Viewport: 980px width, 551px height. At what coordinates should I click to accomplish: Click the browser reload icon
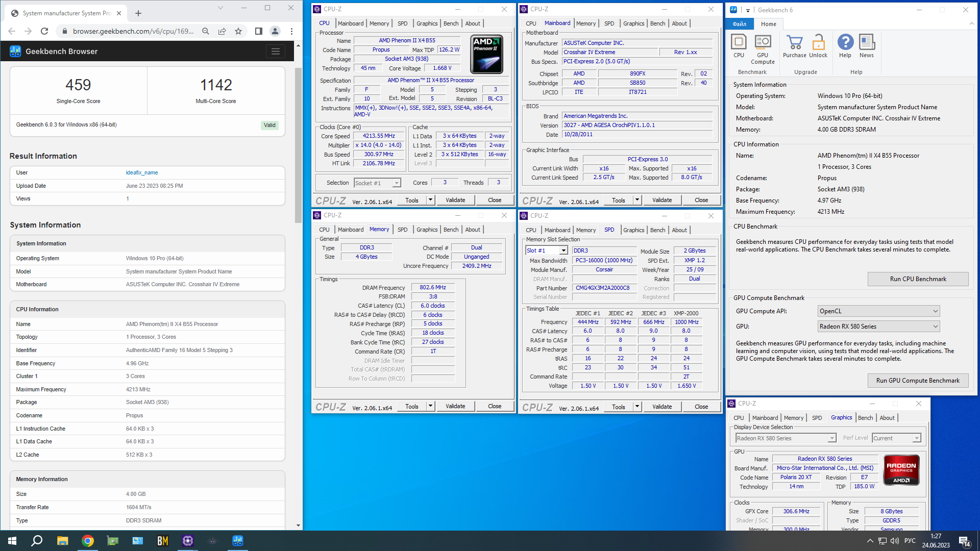[x=44, y=31]
